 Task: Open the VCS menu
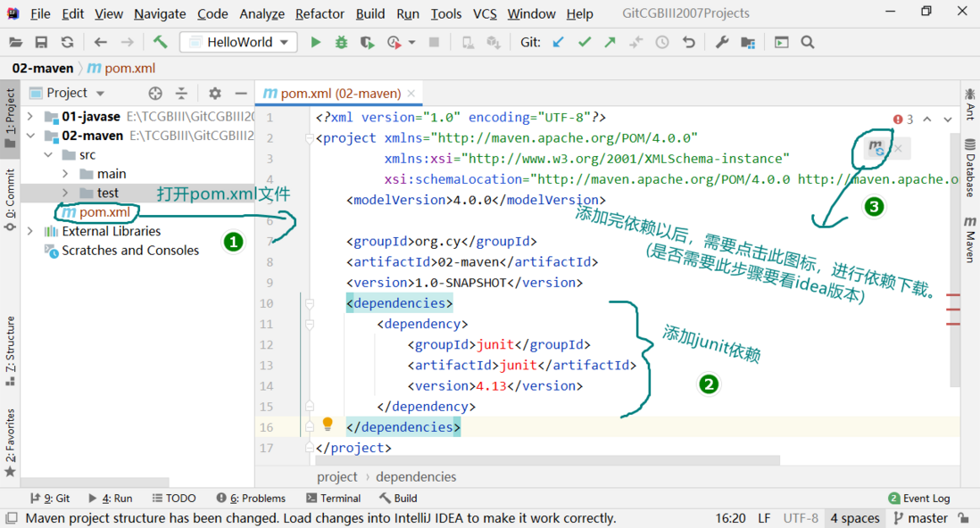485,13
